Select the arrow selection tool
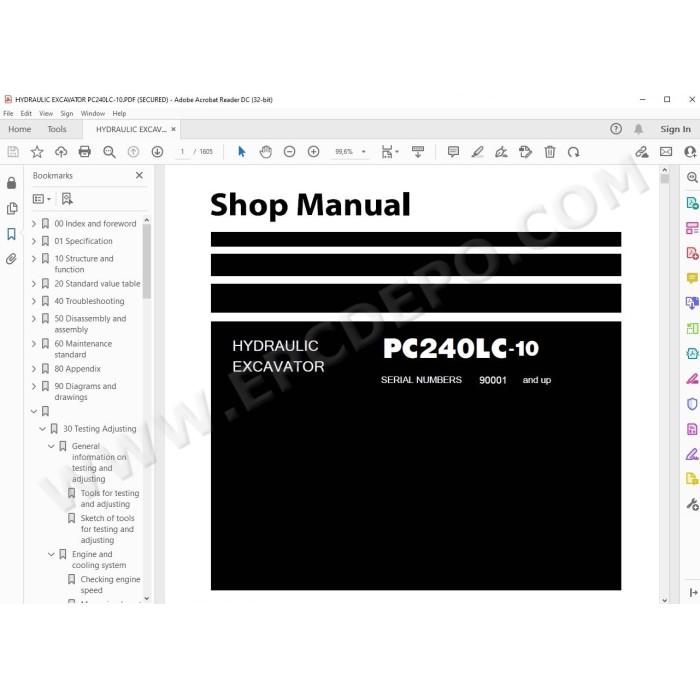 (x=242, y=152)
